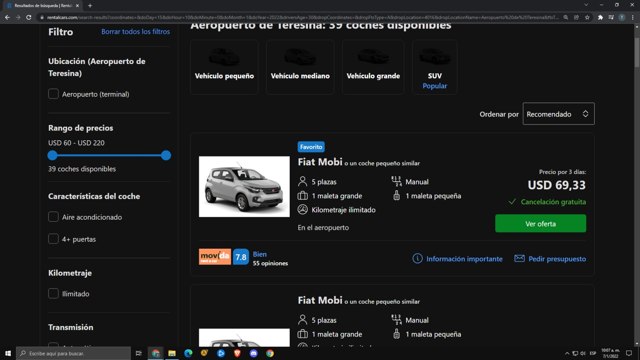
Task: Open Información importante link
Action: [x=464, y=259]
